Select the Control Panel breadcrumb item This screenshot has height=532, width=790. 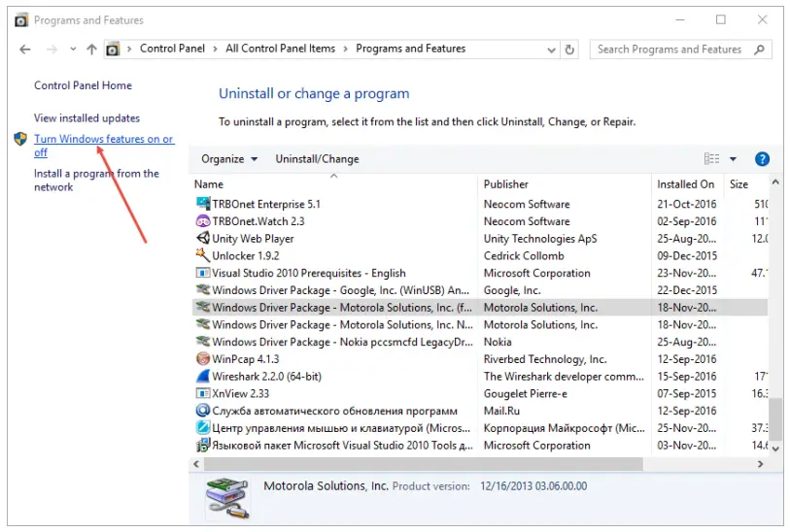coord(172,49)
